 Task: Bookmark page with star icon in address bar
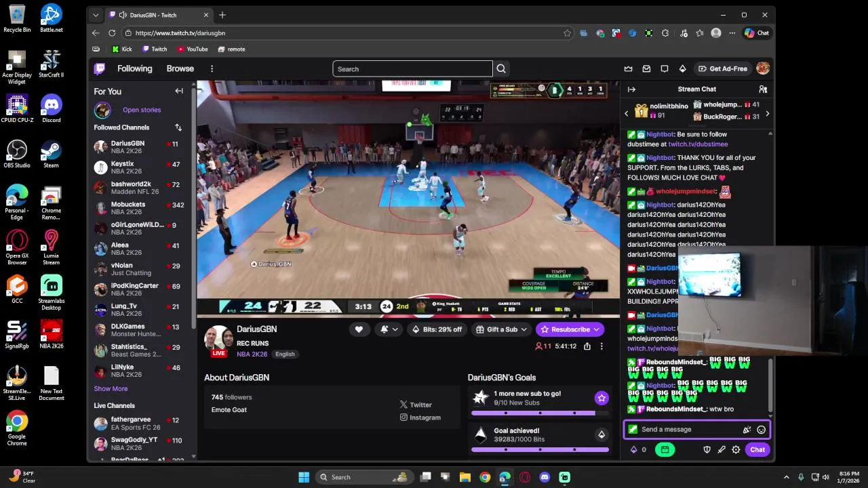tap(567, 33)
